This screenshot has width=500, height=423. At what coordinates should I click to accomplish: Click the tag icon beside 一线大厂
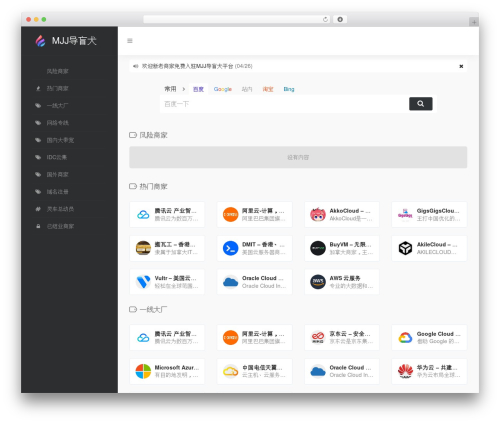(38, 106)
